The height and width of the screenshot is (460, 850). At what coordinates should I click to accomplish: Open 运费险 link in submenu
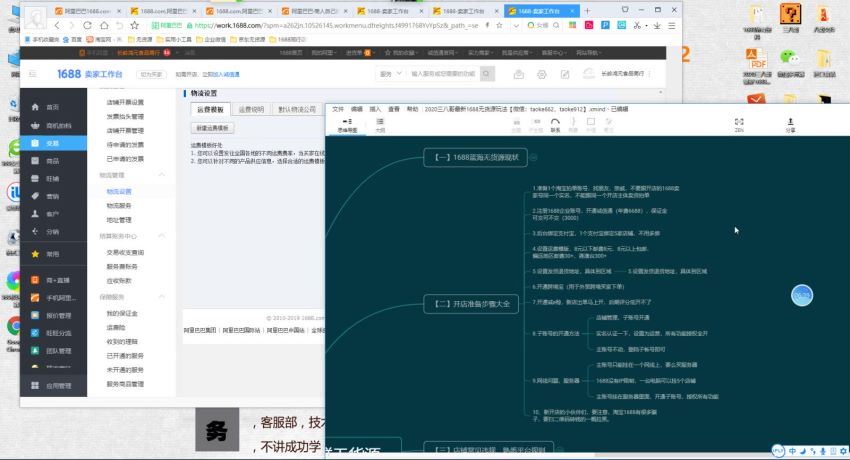pyautogui.click(x=116, y=328)
